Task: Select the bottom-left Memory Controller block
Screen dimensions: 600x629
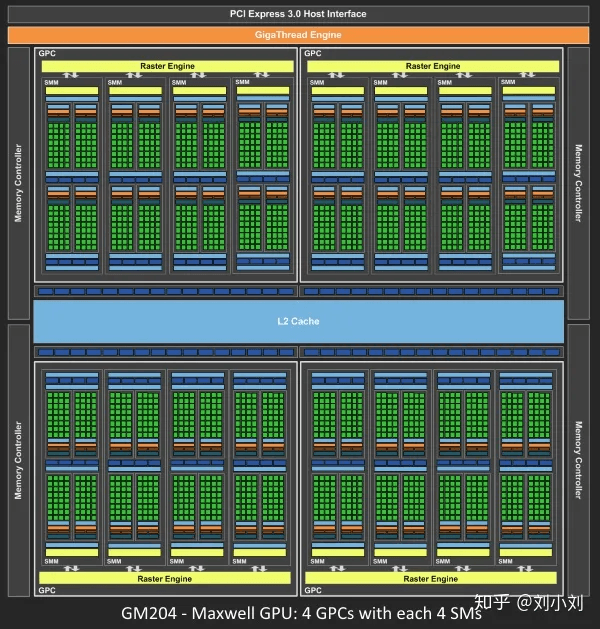Action: 19,460
